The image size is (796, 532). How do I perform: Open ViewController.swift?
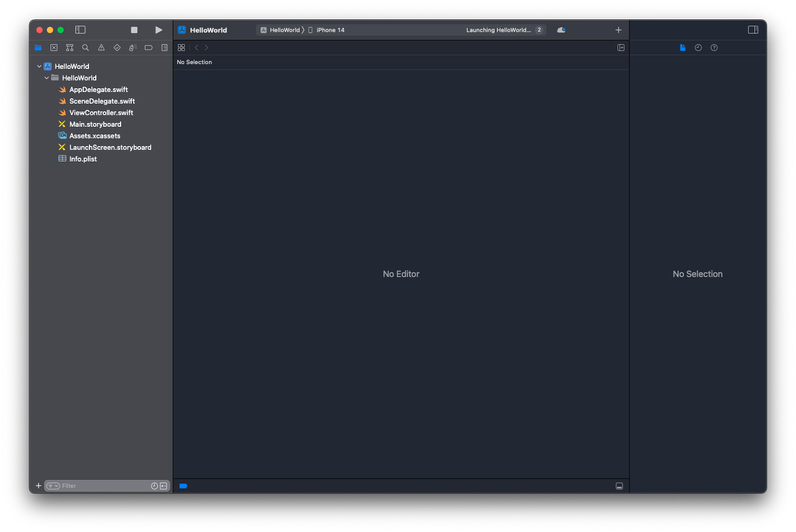101,113
